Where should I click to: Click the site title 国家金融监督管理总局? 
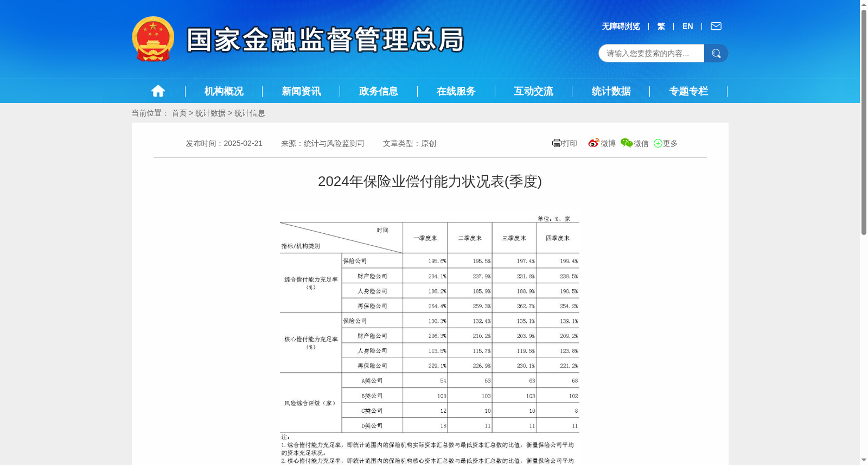click(x=325, y=40)
